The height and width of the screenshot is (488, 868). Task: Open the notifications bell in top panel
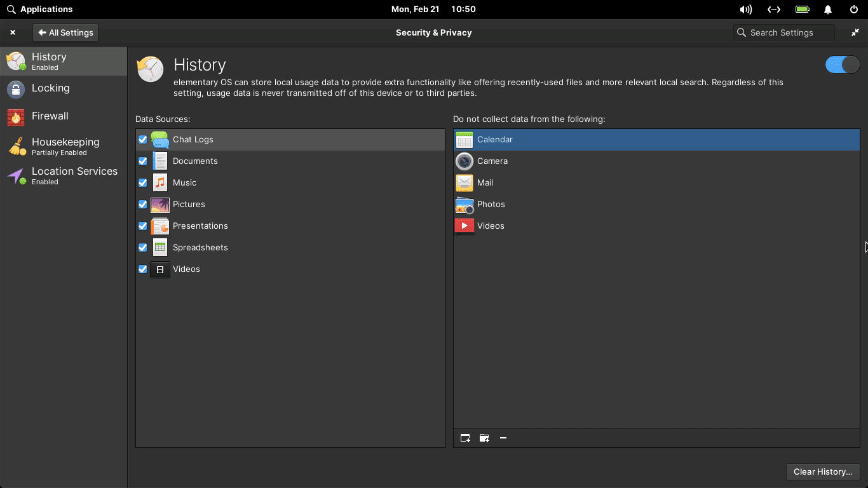click(828, 10)
